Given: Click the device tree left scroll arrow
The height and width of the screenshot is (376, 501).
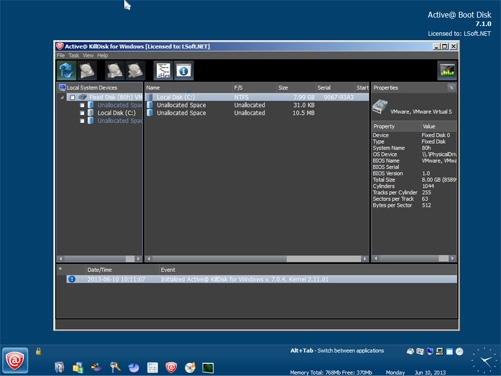Looking at the screenshot, I should [x=60, y=259].
